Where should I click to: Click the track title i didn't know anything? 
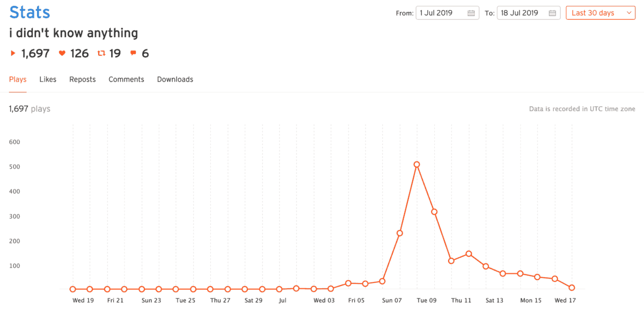coord(74,33)
